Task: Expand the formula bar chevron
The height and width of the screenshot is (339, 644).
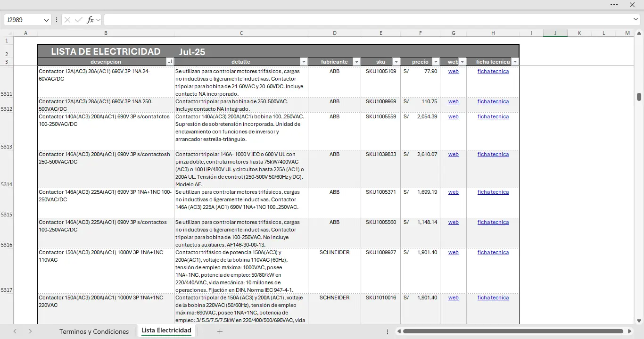Action: point(636,19)
